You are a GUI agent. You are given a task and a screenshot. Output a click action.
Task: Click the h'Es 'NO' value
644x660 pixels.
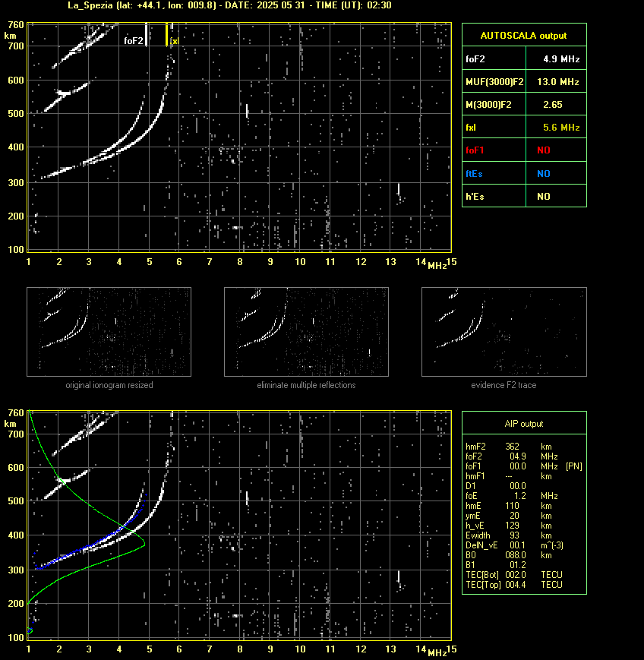[544, 196]
